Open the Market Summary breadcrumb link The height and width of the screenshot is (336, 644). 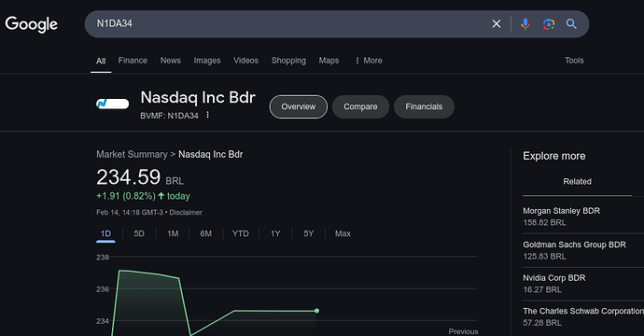(x=132, y=154)
